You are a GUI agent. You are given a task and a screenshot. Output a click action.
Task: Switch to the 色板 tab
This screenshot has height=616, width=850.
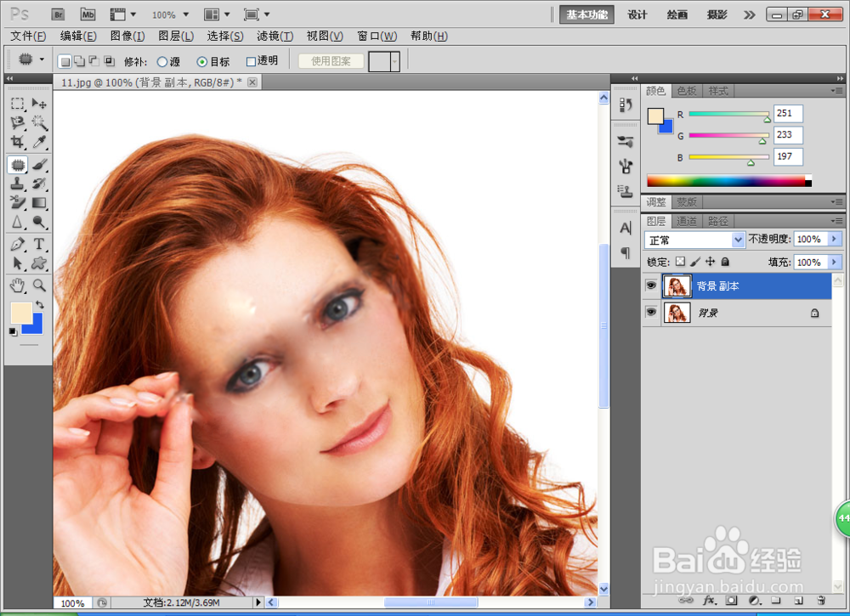686,91
